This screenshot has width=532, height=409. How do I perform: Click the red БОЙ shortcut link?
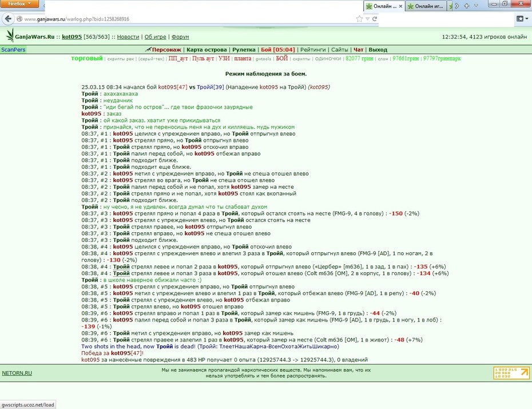(281, 58)
